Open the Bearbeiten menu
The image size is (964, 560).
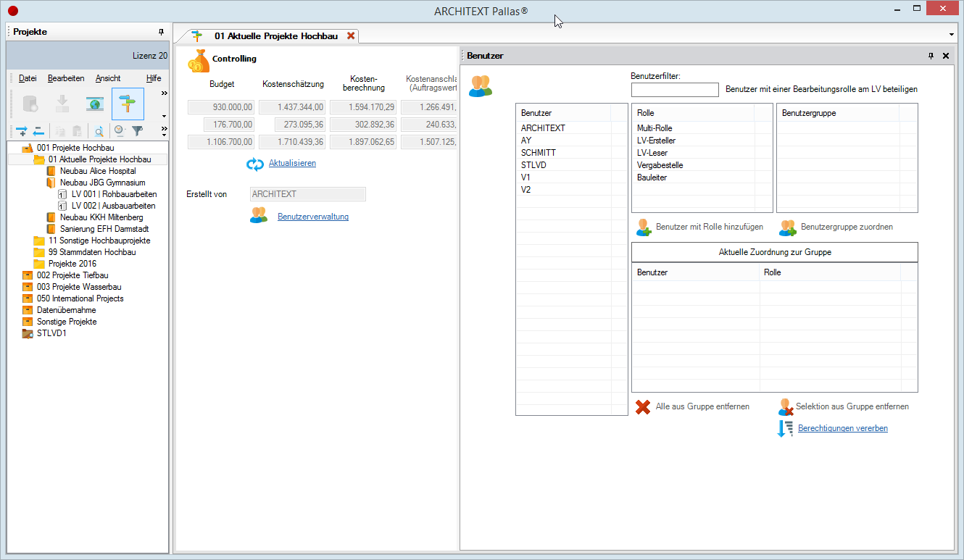click(66, 78)
